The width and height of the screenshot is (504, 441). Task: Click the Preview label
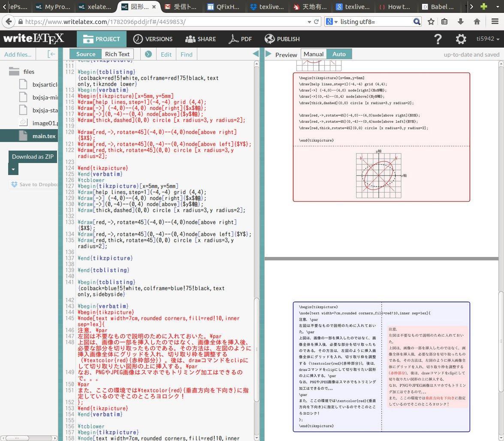286,54
